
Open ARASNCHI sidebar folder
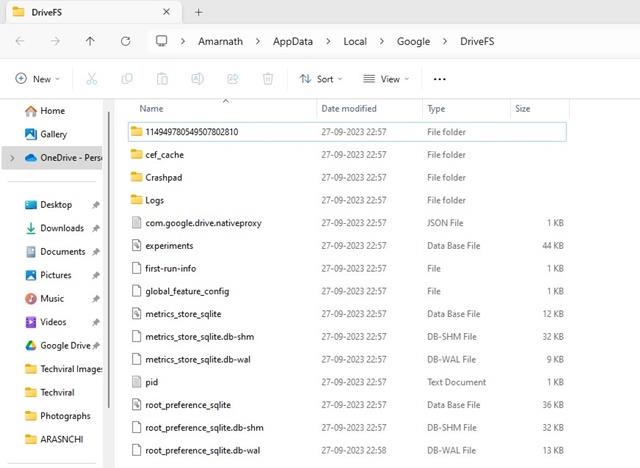(54, 439)
